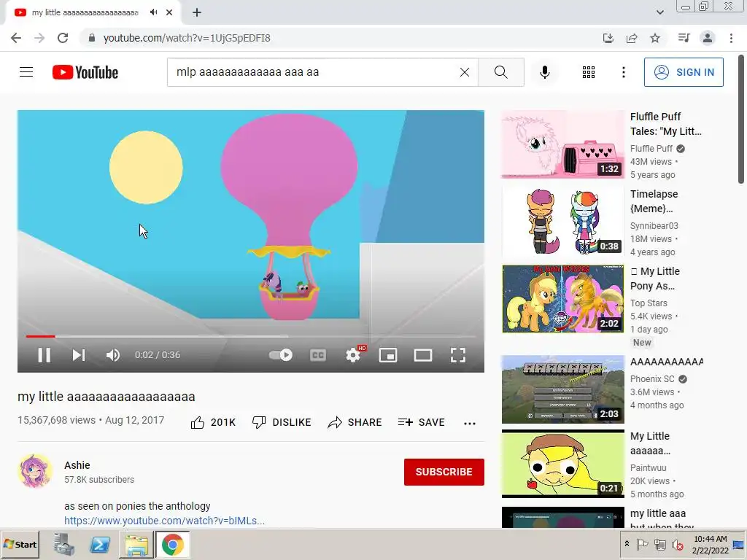
Task: Skip to the next video
Action: click(79, 355)
